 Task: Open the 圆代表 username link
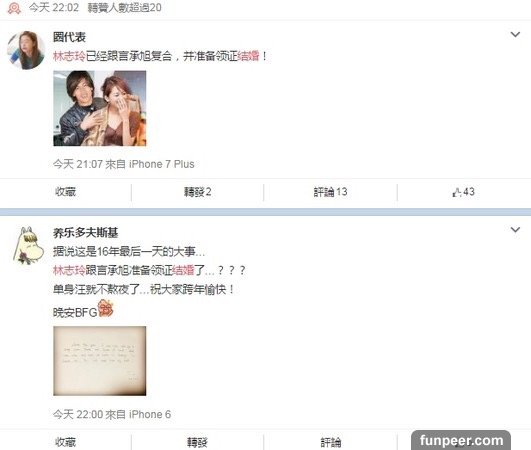pyautogui.click(x=69, y=37)
